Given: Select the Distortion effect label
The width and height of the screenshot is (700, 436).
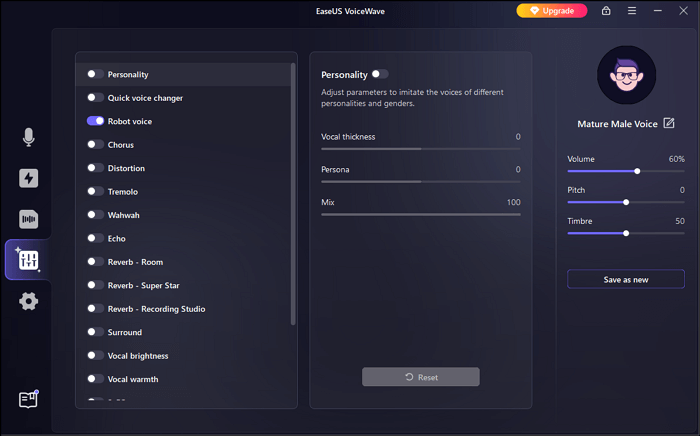Looking at the screenshot, I should tap(126, 168).
